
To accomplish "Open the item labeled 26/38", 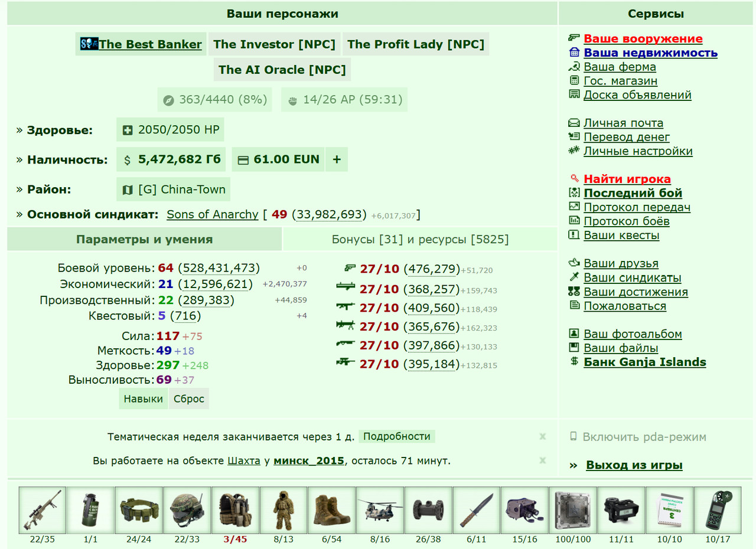I will (428, 510).
